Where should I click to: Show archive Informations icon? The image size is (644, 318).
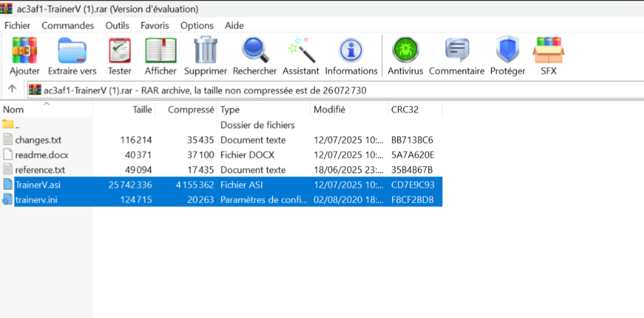click(351, 51)
